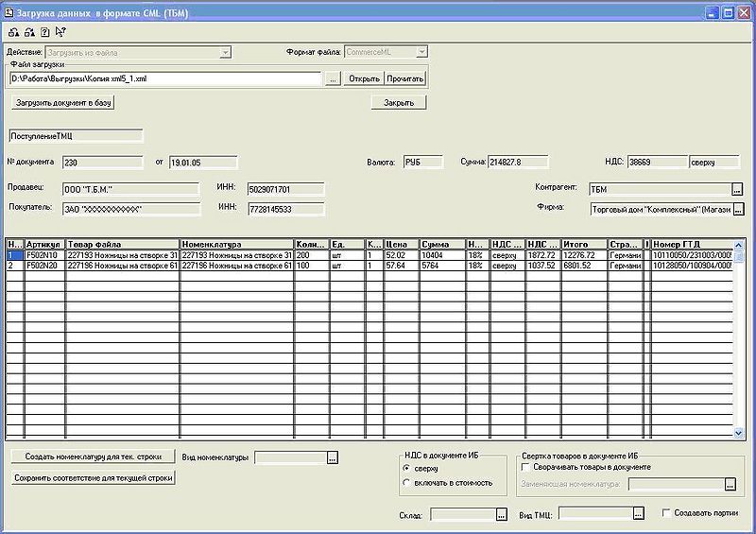Viewport: 756px width, 534px height.
Task: Click 'Загрузить документ в базу' button
Action: (64, 102)
